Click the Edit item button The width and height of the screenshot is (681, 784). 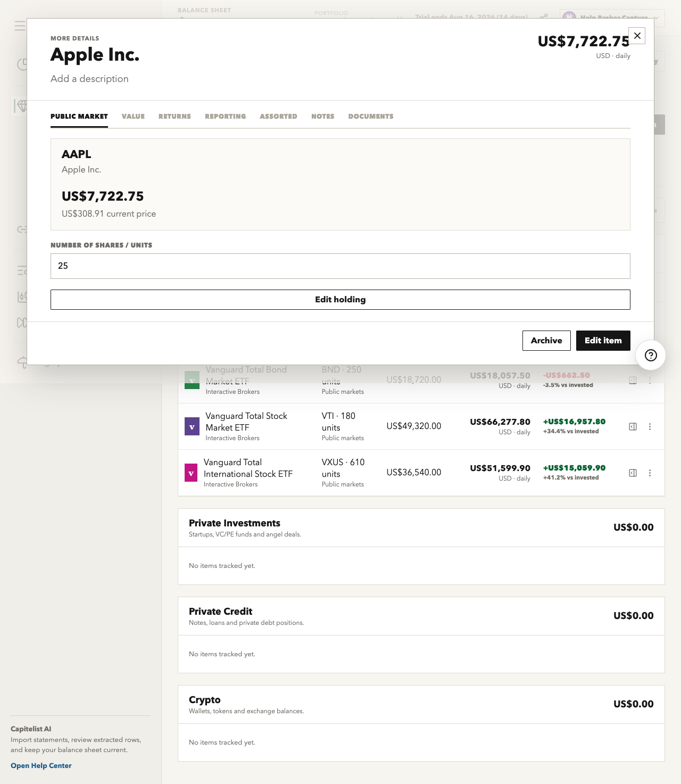603,341
